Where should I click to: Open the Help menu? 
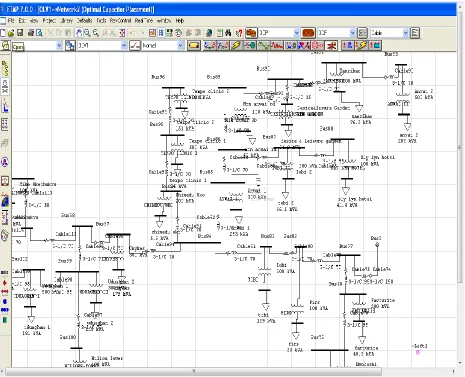(180, 21)
